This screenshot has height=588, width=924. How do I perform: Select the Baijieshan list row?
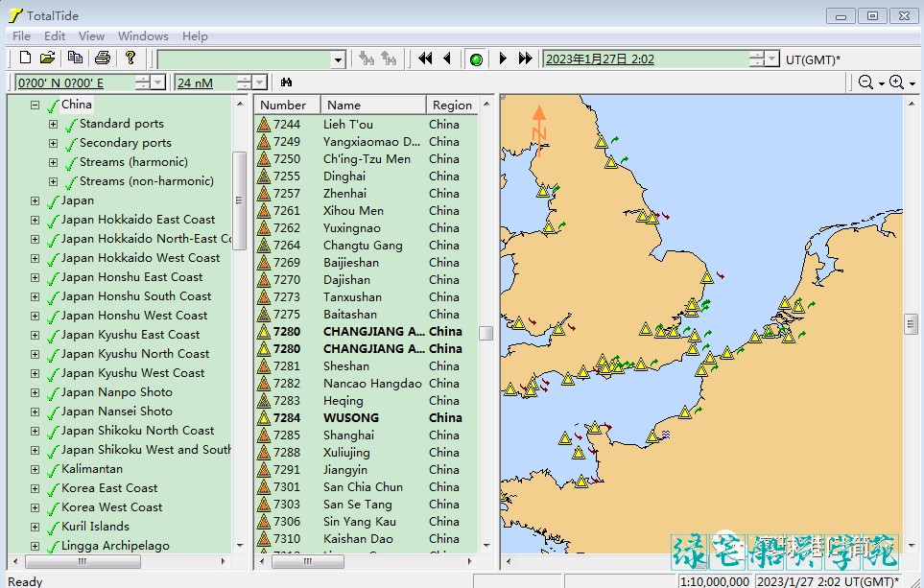[366, 263]
